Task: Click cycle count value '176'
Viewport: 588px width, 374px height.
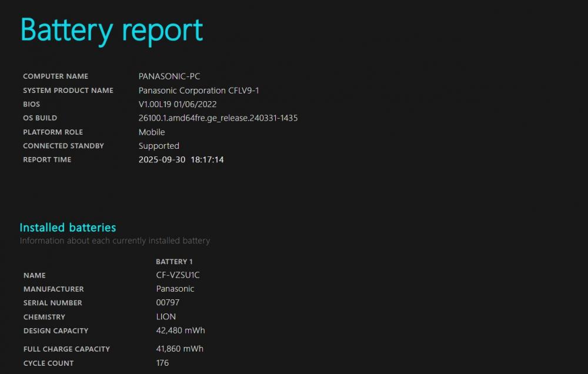Action: (162, 363)
